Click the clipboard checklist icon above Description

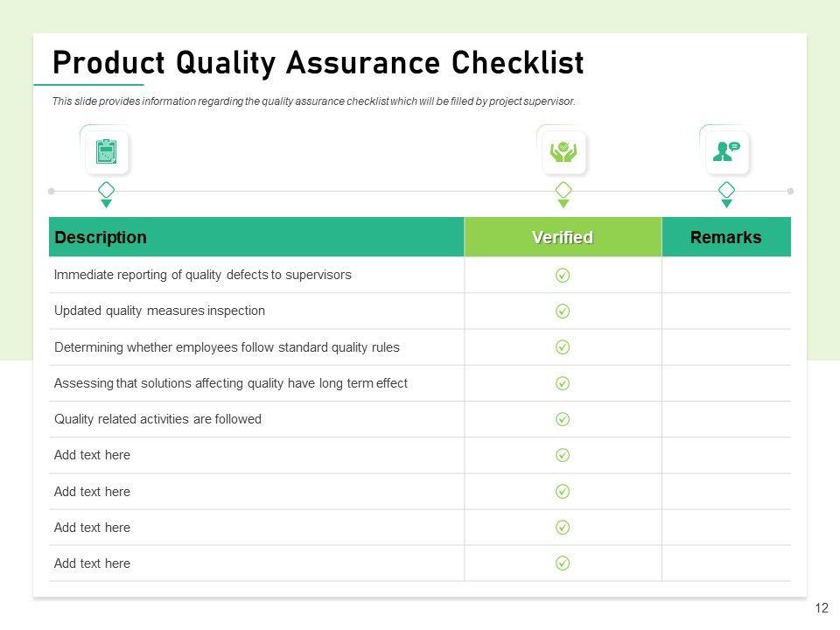pos(107,151)
